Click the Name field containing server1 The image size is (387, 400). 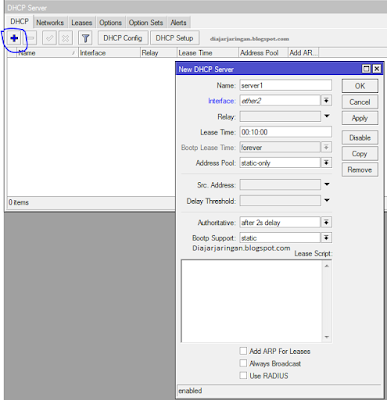pos(286,85)
